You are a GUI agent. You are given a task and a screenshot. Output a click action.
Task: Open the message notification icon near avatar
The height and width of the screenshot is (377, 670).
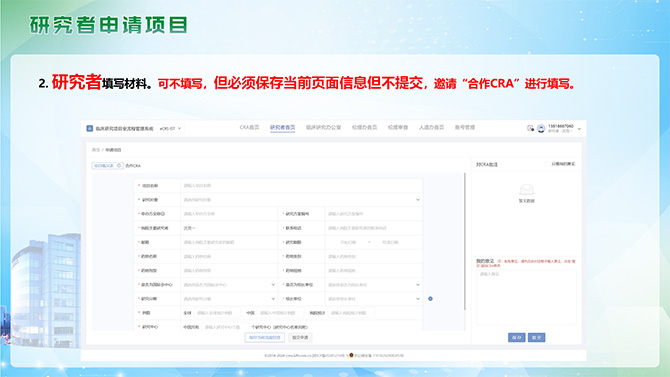(530, 128)
